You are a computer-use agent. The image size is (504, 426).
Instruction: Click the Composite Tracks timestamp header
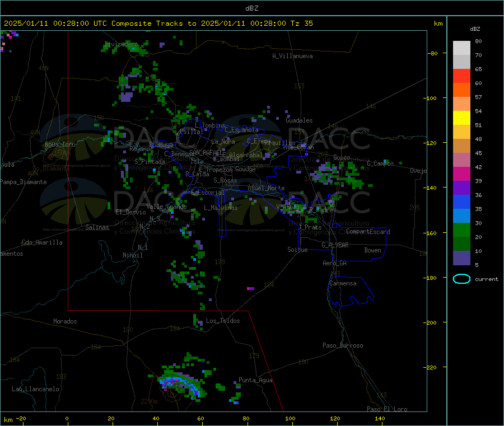158,24
